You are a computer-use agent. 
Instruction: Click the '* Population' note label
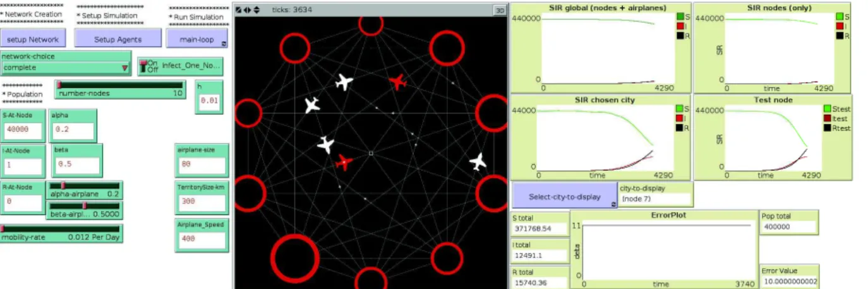pyautogui.click(x=23, y=94)
